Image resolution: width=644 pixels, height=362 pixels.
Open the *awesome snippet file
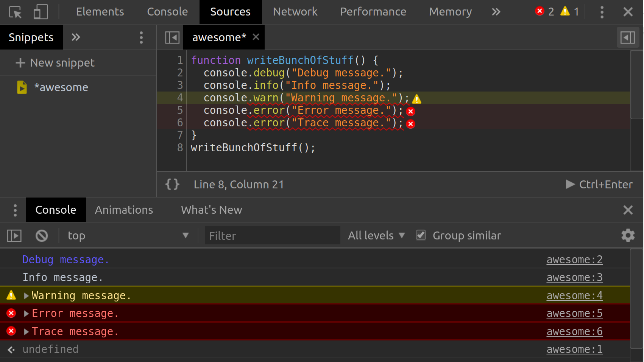coord(61,87)
